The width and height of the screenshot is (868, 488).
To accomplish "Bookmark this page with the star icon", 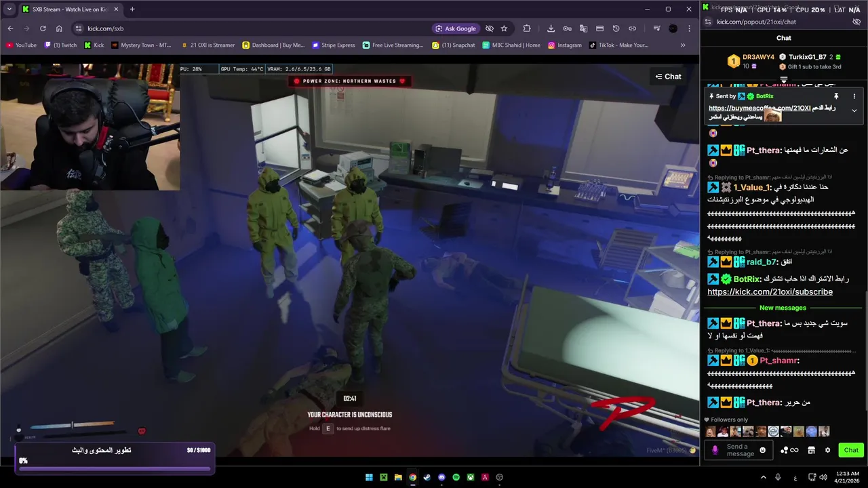I will tap(504, 28).
